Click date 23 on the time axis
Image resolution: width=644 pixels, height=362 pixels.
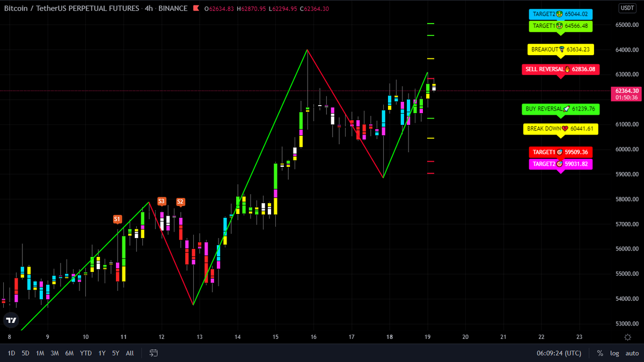click(579, 337)
